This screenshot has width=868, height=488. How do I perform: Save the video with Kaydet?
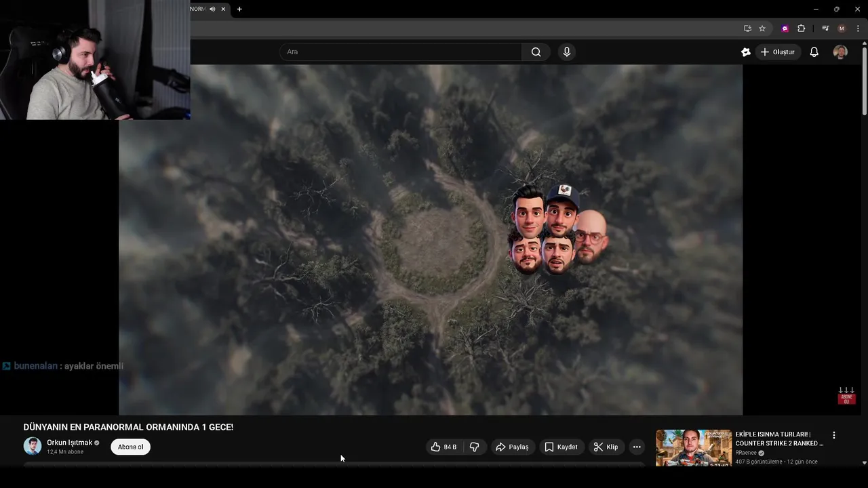click(561, 447)
